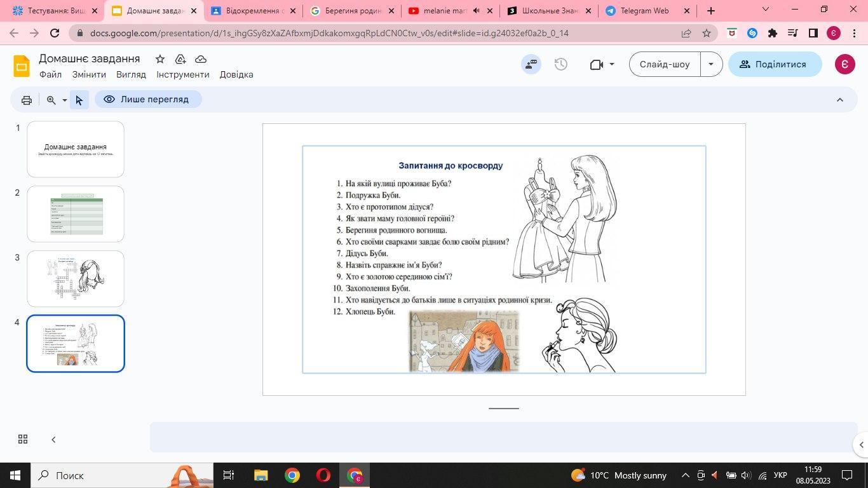Select slide 2 thumbnail with table
The image size is (868, 488).
pos(76,214)
